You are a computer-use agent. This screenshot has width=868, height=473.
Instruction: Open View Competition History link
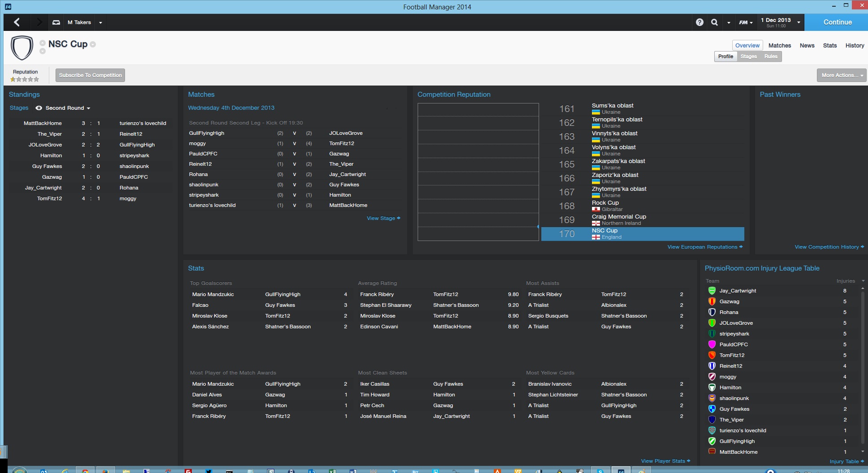click(829, 247)
